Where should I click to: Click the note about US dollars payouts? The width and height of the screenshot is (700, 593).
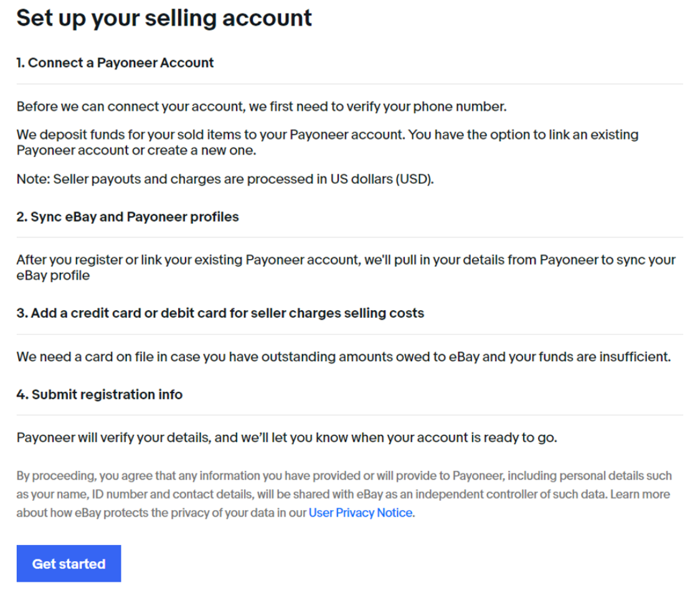click(x=225, y=179)
